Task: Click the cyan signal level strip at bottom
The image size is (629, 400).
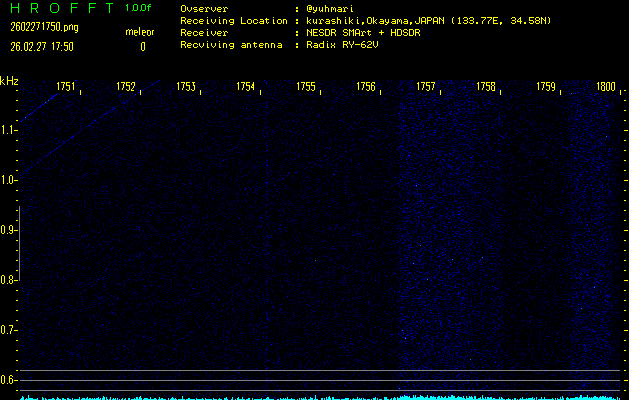Action: click(x=321, y=398)
